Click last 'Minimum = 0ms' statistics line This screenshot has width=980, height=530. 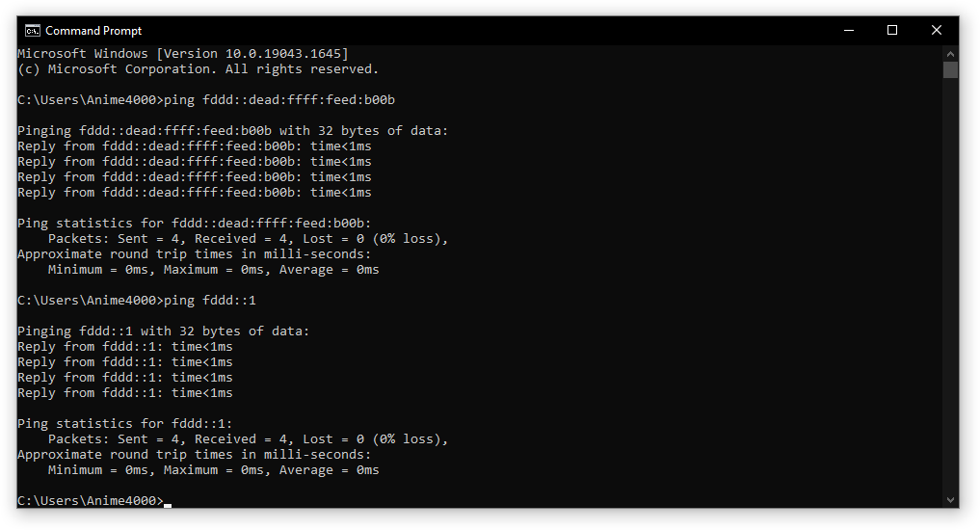[x=214, y=470]
